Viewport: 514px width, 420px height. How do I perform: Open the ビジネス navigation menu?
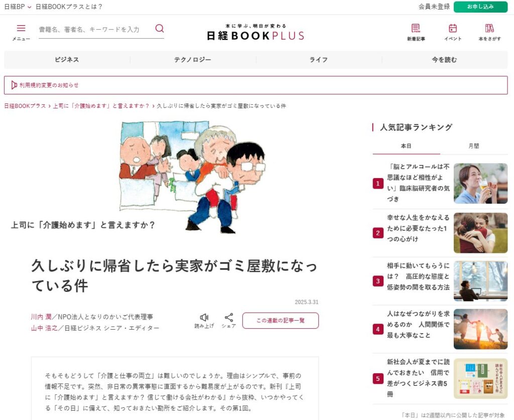pos(67,60)
